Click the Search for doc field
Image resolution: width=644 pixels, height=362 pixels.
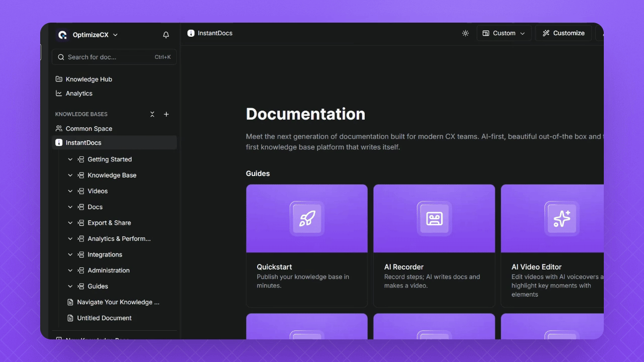click(114, 57)
